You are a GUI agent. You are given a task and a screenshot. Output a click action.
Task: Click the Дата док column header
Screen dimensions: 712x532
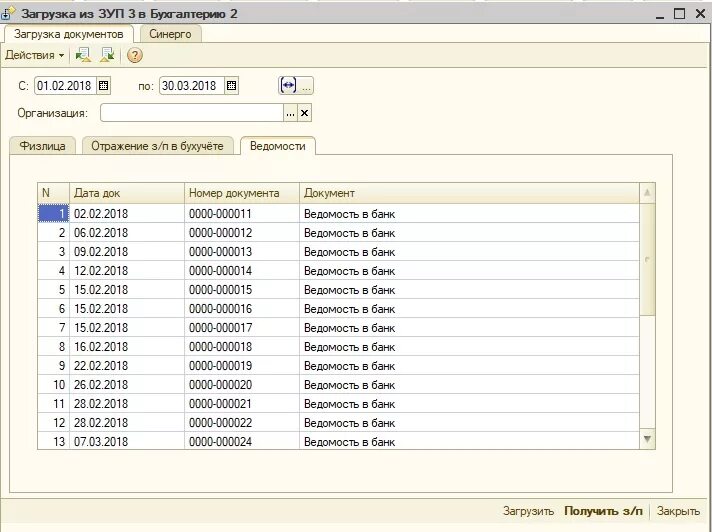coord(127,193)
